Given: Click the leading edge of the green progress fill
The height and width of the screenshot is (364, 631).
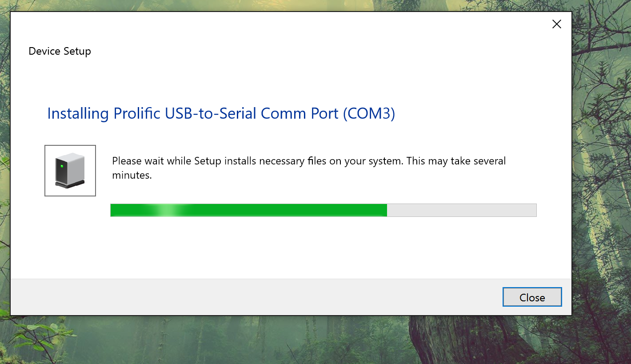Looking at the screenshot, I should point(385,210).
